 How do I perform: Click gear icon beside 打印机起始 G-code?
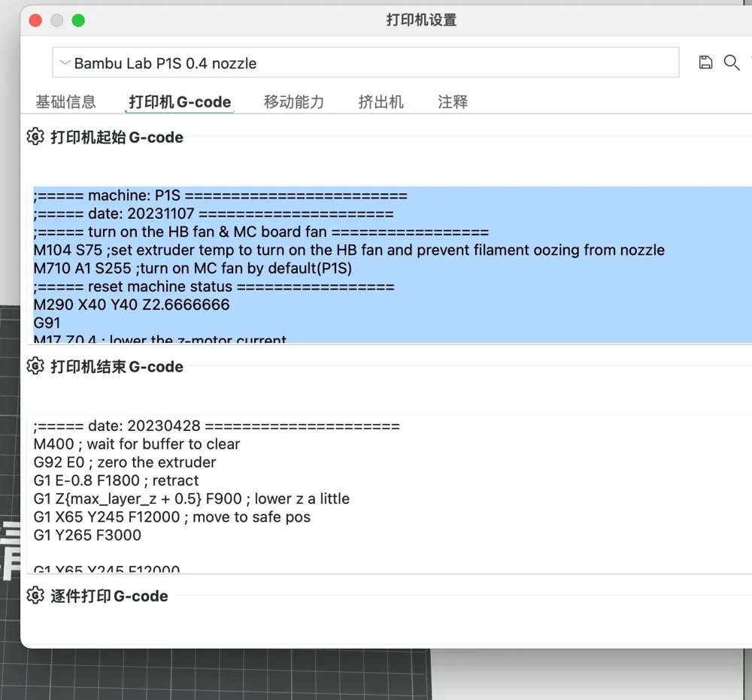35,137
